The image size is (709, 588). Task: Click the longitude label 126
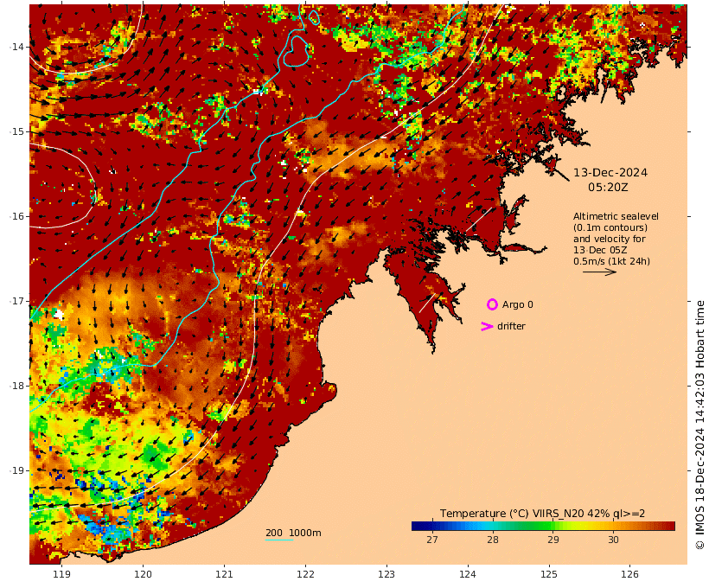629,574
